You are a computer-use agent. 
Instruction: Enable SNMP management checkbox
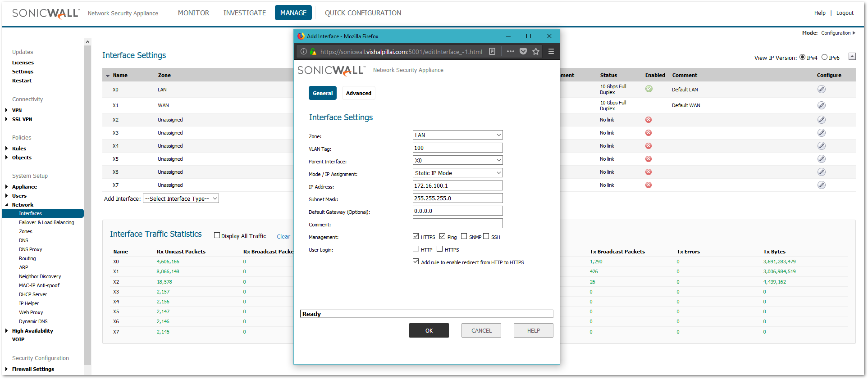(464, 236)
